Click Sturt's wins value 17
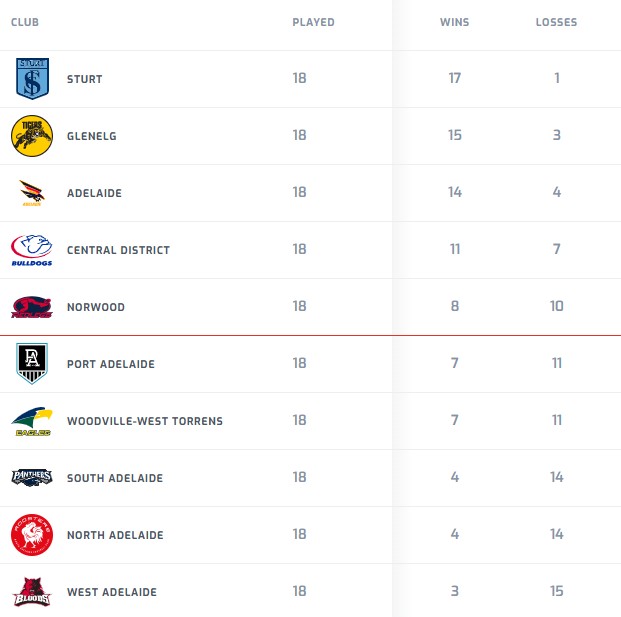The height and width of the screenshot is (617, 621). pyautogui.click(x=455, y=79)
